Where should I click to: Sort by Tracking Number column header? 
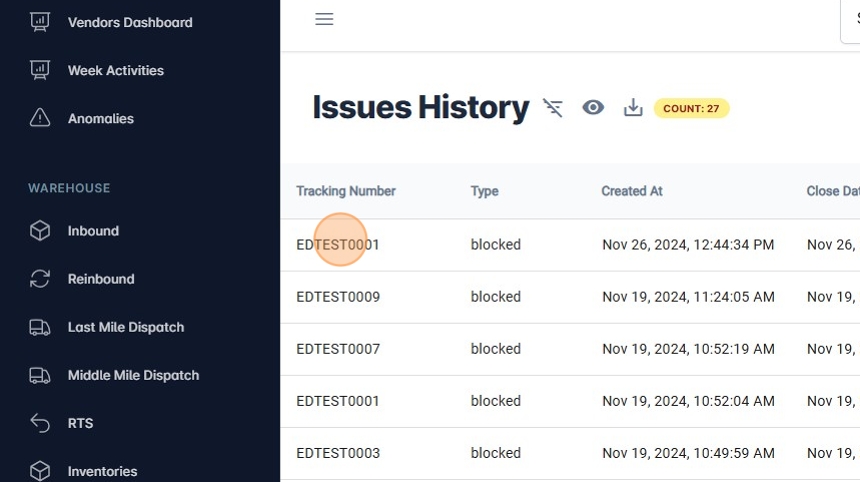(346, 191)
